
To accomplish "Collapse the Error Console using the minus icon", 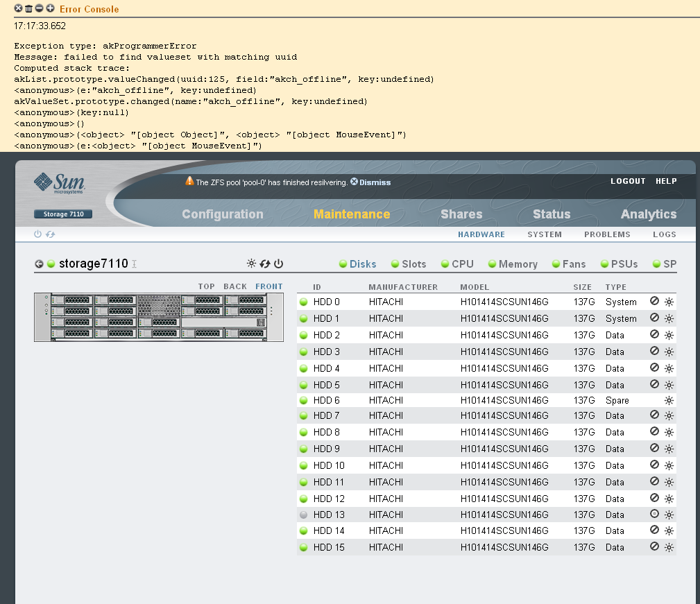I will click(x=40, y=8).
